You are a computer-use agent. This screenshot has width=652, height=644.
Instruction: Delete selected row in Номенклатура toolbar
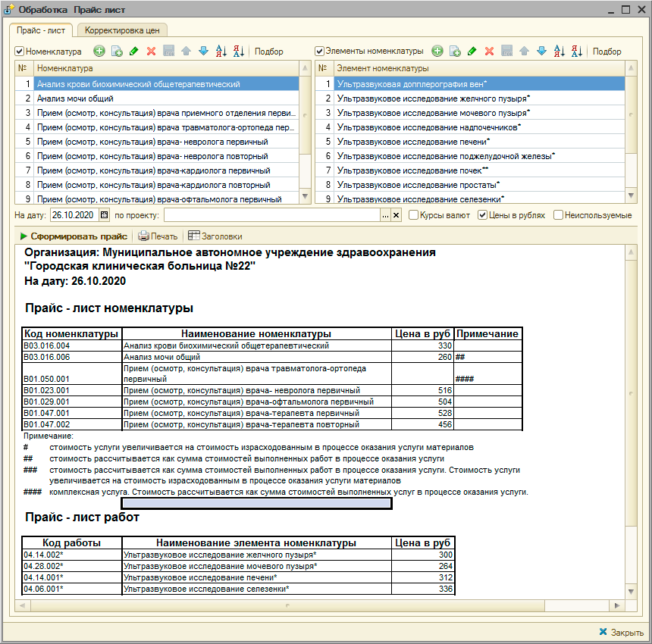pos(151,52)
